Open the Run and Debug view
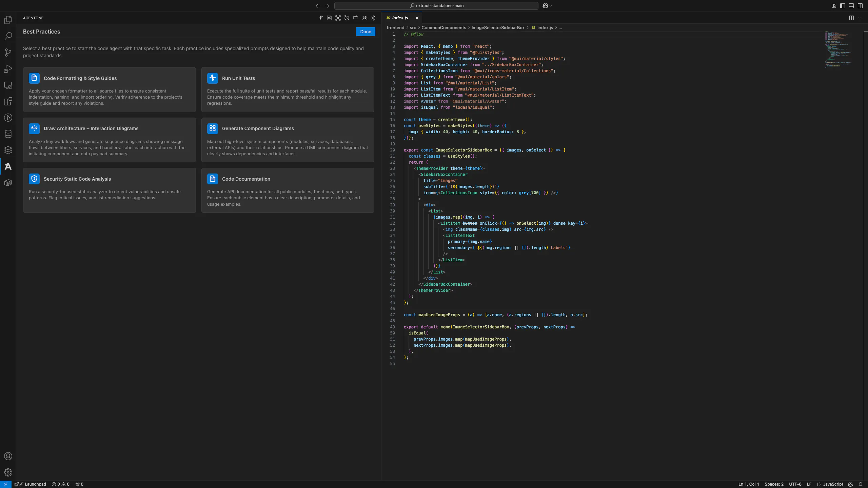This screenshot has height=488, width=868. coord(8,69)
